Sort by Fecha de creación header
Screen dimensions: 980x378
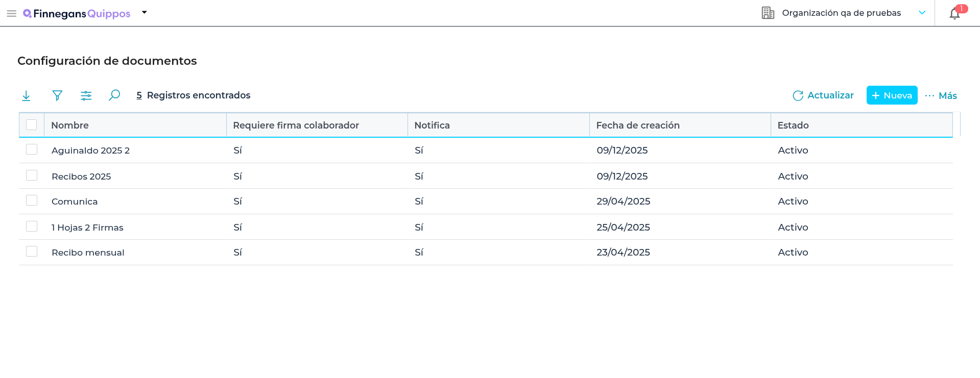(637, 125)
